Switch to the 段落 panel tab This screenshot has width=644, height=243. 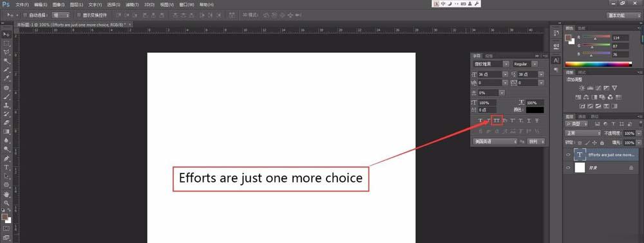tap(489, 56)
